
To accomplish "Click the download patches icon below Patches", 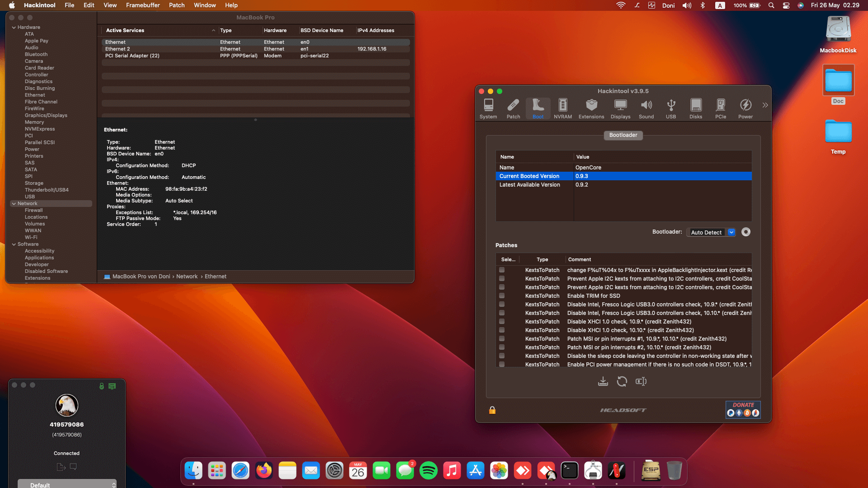I will (x=603, y=381).
